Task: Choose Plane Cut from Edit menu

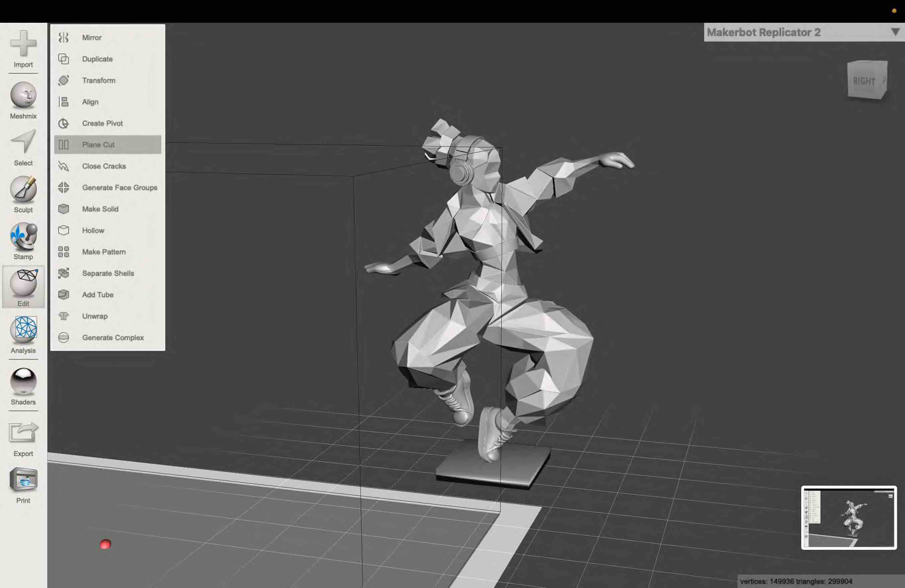Action: pos(98,145)
